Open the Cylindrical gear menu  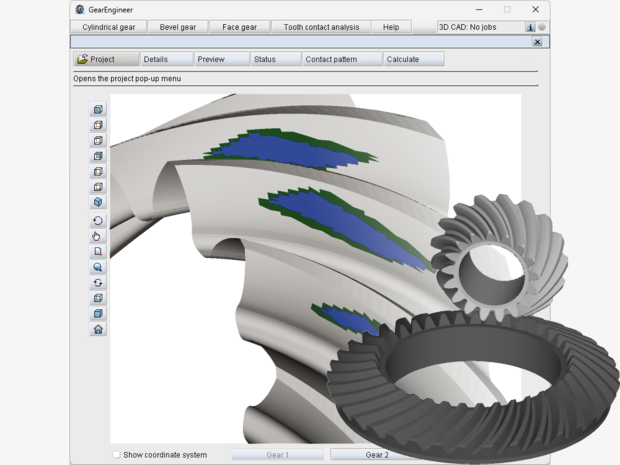coord(109,27)
